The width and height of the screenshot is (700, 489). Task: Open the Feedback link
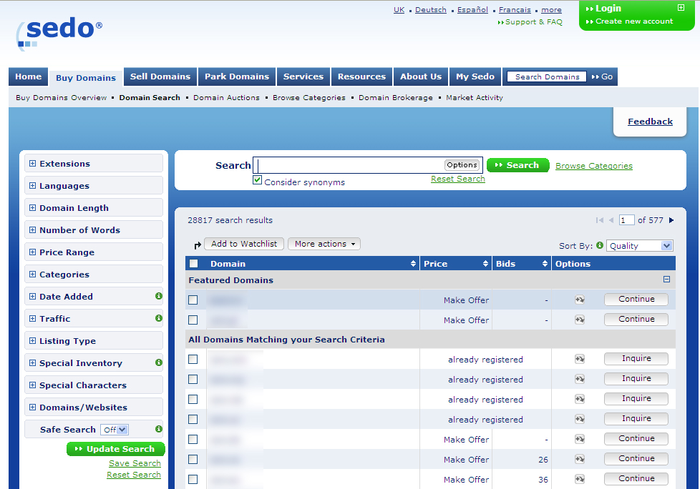click(650, 121)
